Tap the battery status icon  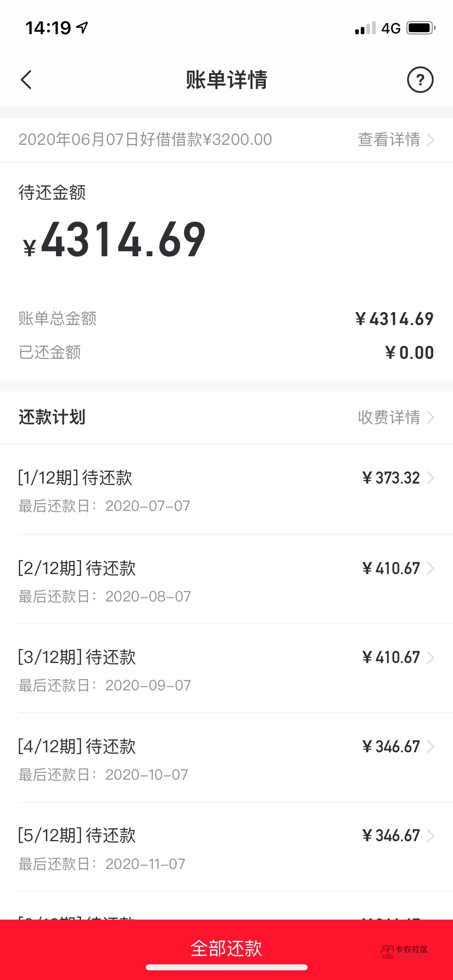pyautogui.click(x=420, y=28)
